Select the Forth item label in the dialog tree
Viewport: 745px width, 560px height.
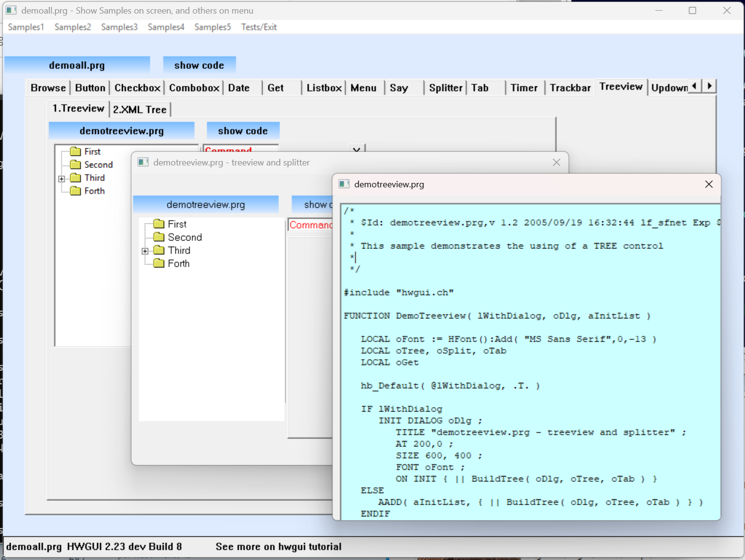(x=179, y=264)
